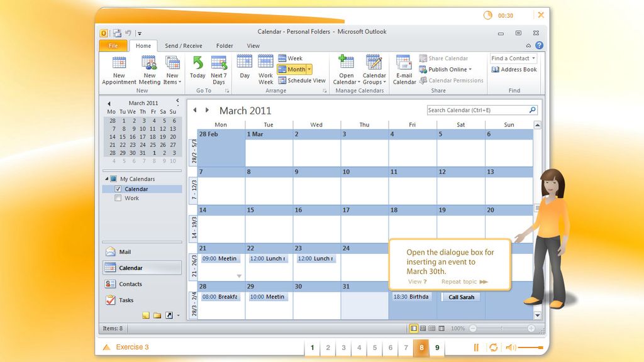Switch to Week view
Viewport: 644px width, 362px height.
[291, 58]
